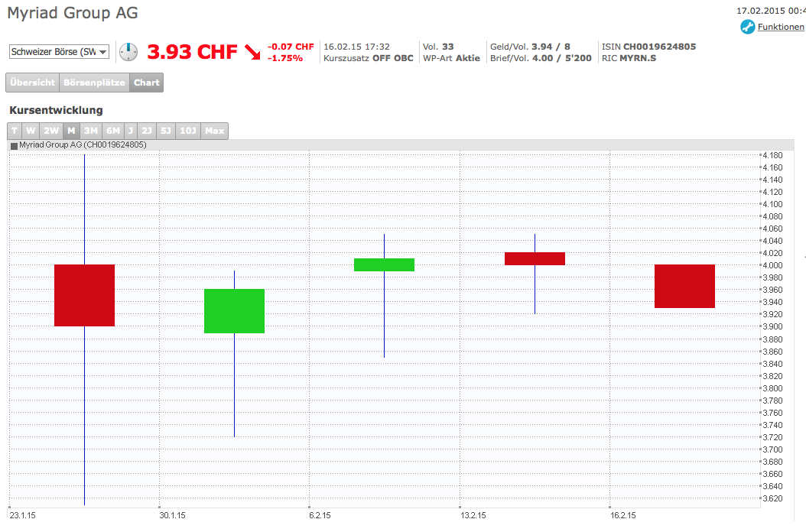Viewport: 806px width, 532px height.
Task: Select the 3M time range
Action: click(x=91, y=131)
